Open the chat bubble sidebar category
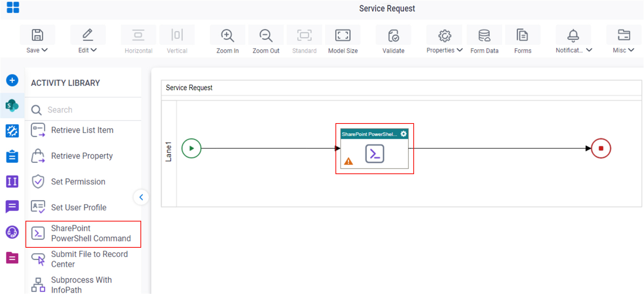Screen dimensions: 644x294 click(x=12, y=207)
